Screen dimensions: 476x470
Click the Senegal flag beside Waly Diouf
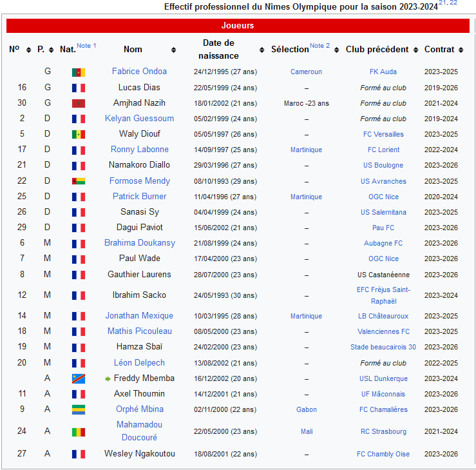click(x=79, y=135)
